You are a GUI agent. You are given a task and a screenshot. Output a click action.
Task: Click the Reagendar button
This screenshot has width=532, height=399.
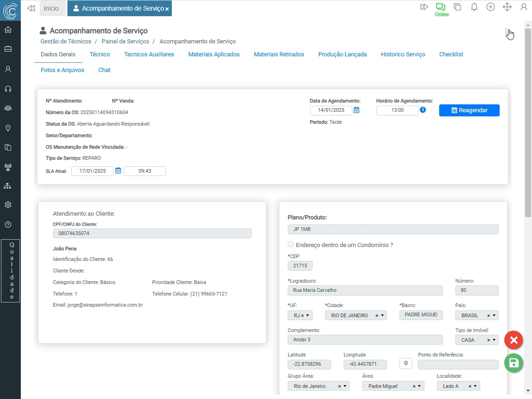tap(469, 110)
